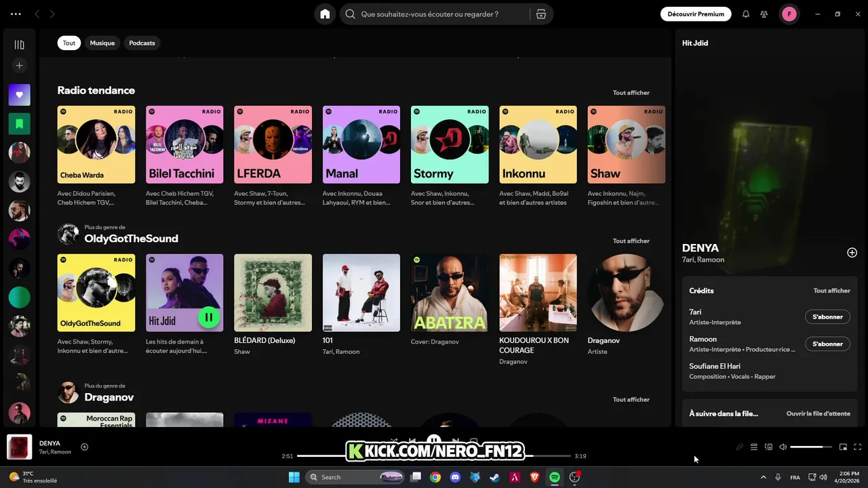Open connect to a device
Viewport: 868px width, 488px height.
pyautogui.click(x=768, y=447)
